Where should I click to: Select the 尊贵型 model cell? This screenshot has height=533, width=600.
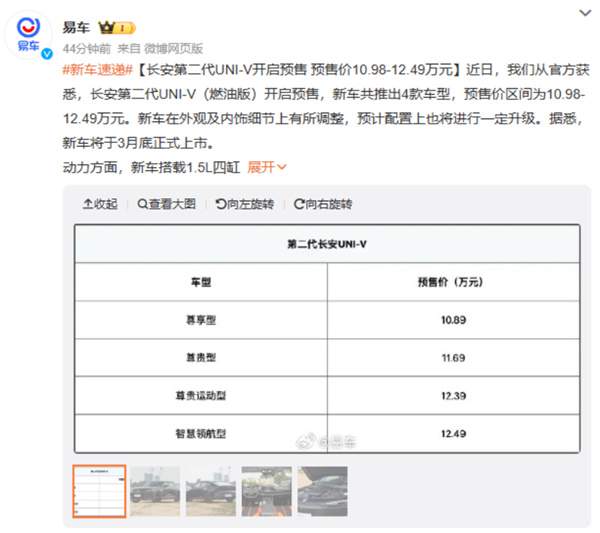pos(201,358)
